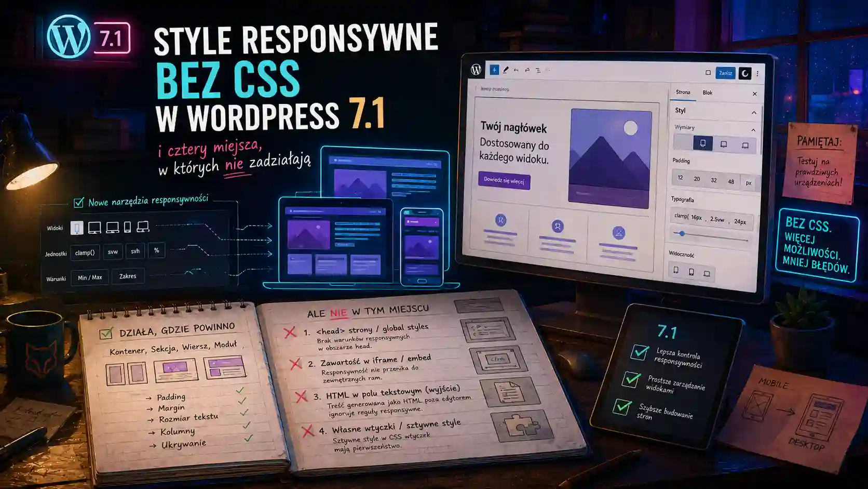
Task: Select tablet icon in the Wymiary device row
Action: [724, 144]
